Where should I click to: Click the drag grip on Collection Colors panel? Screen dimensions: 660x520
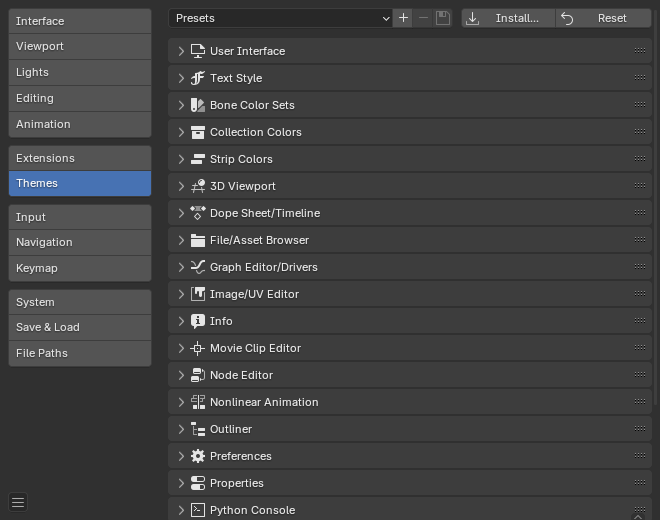640,132
